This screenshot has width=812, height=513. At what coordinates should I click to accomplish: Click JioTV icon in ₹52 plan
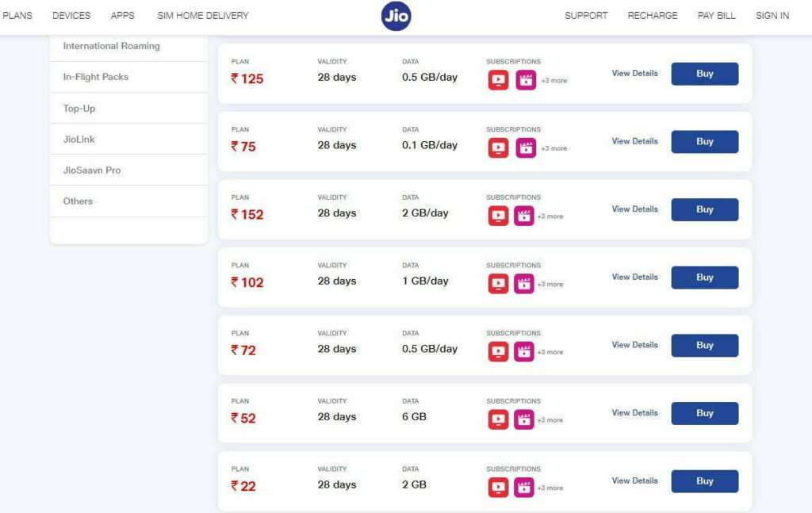(x=498, y=419)
